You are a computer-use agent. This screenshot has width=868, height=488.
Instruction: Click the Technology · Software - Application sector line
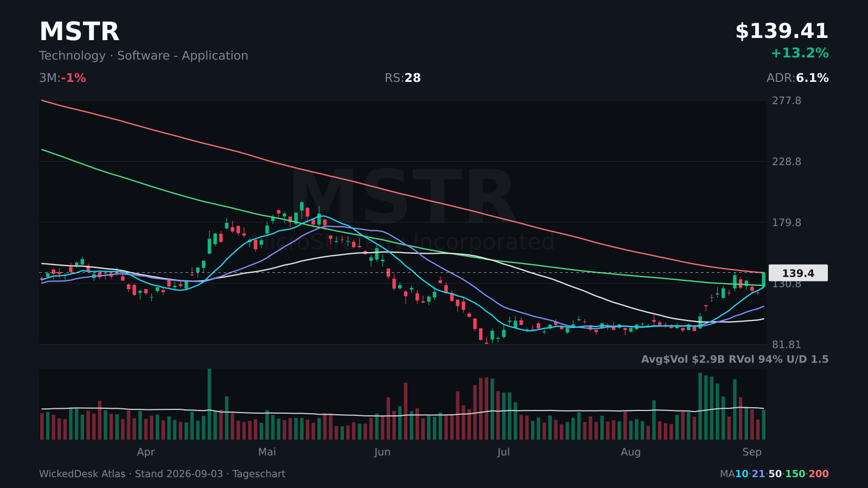tap(144, 56)
